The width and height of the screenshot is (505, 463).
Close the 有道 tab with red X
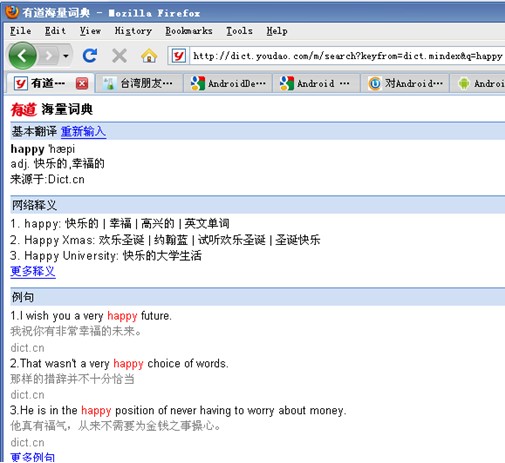point(82,83)
